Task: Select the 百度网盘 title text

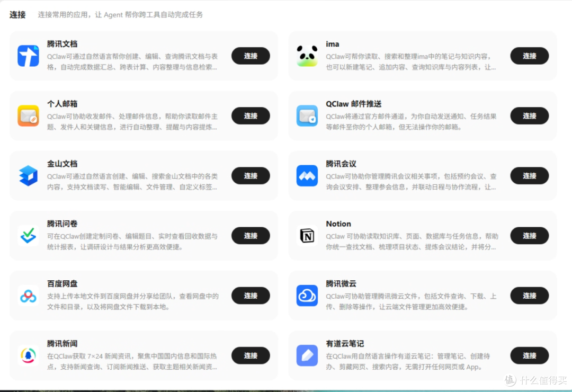Action: tap(62, 283)
